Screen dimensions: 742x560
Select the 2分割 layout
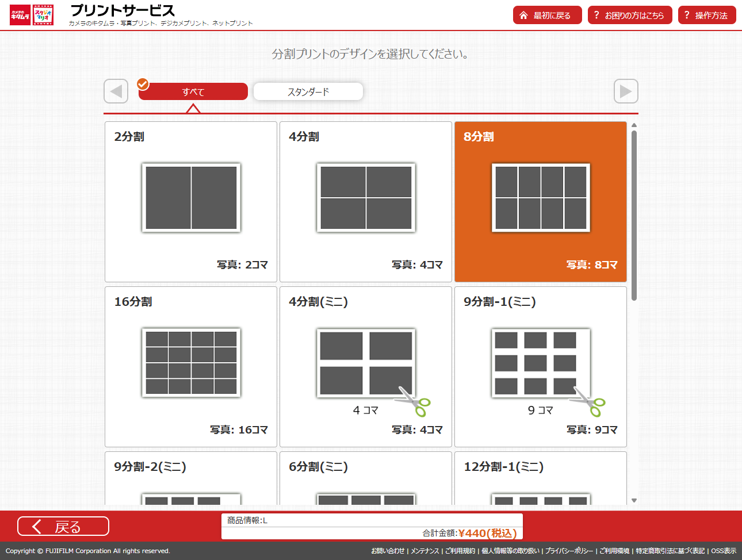pos(190,201)
